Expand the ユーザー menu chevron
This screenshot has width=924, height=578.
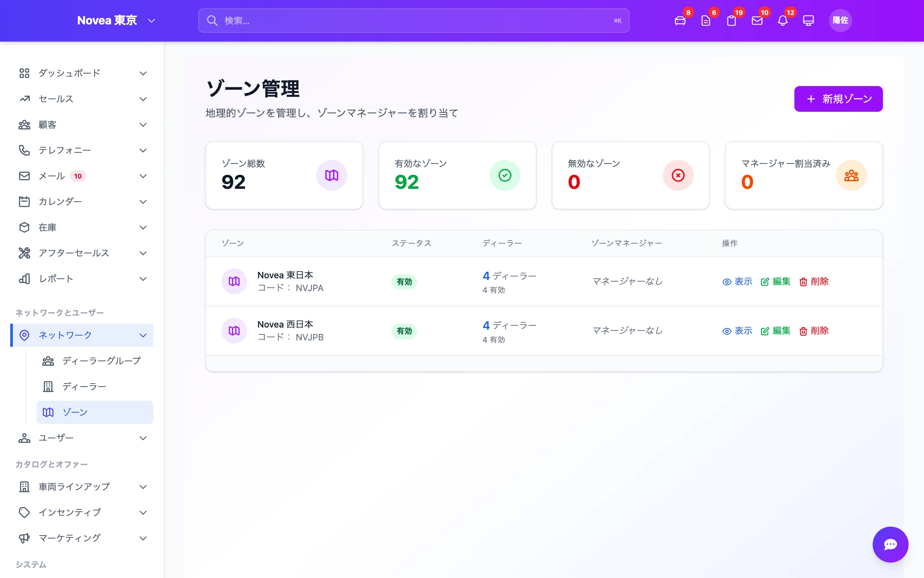[143, 438]
